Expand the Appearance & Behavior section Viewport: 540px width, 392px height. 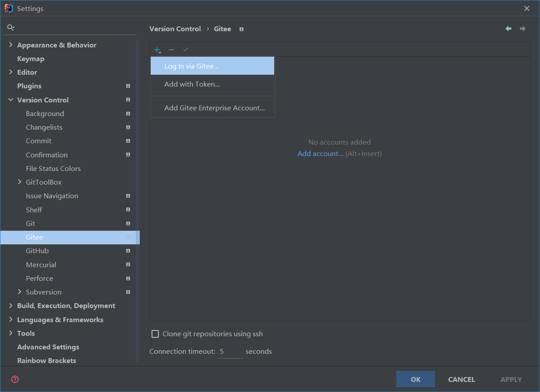pos(11,45)
